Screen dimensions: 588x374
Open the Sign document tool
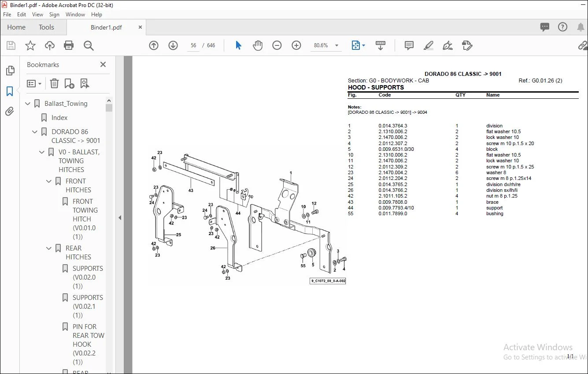[448, 45]
